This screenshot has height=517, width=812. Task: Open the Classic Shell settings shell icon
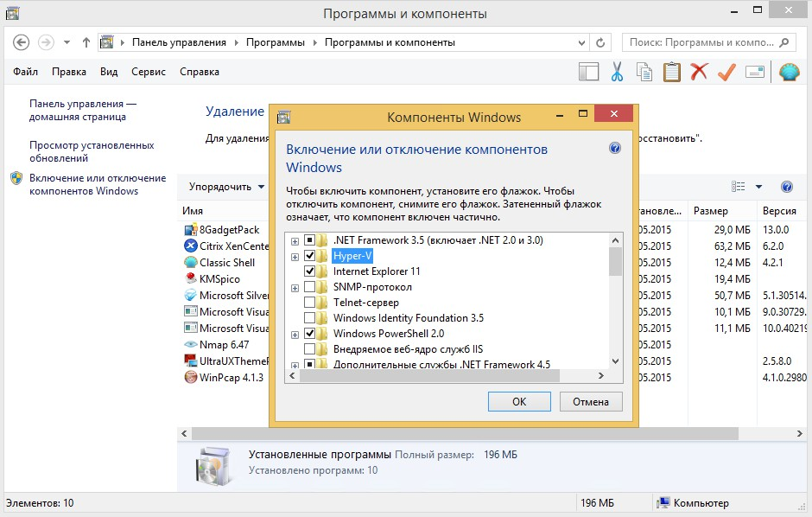(x=790, y=73)
